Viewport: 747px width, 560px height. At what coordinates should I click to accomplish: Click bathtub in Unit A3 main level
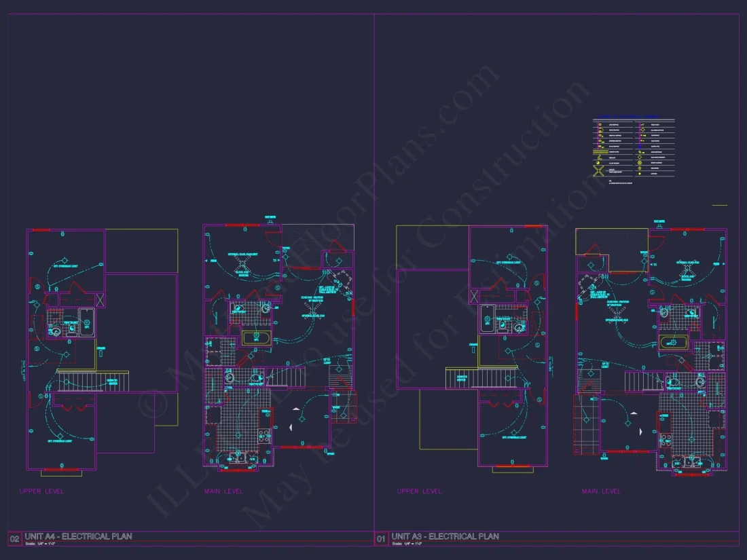pos(674,342)
